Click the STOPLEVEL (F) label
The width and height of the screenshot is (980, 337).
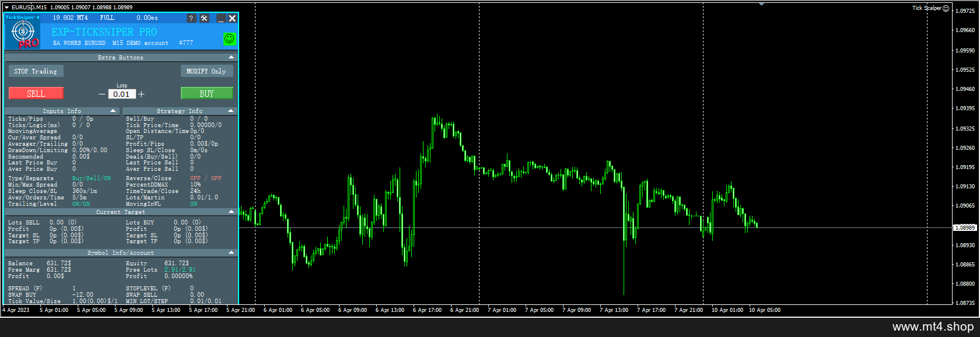[148, 289]
